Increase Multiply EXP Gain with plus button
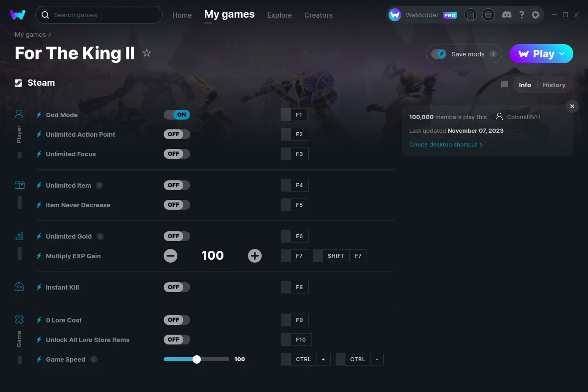Image resolution: width=588 pixels, height=392 pixels. 255,256
